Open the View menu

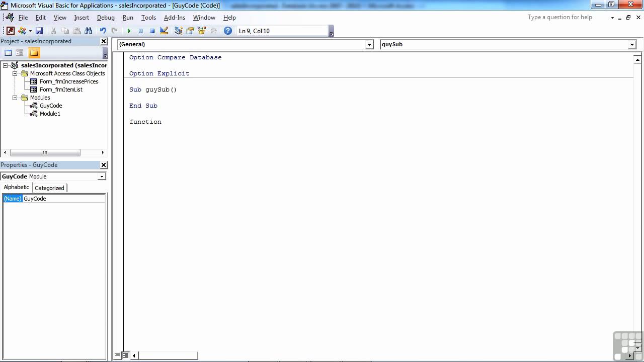pos(60,17)
